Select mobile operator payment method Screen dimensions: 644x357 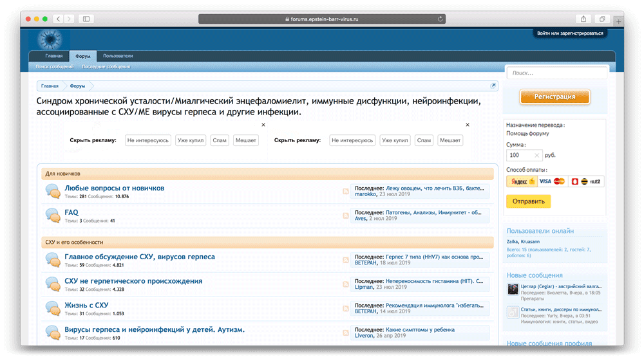click(587, 182)
